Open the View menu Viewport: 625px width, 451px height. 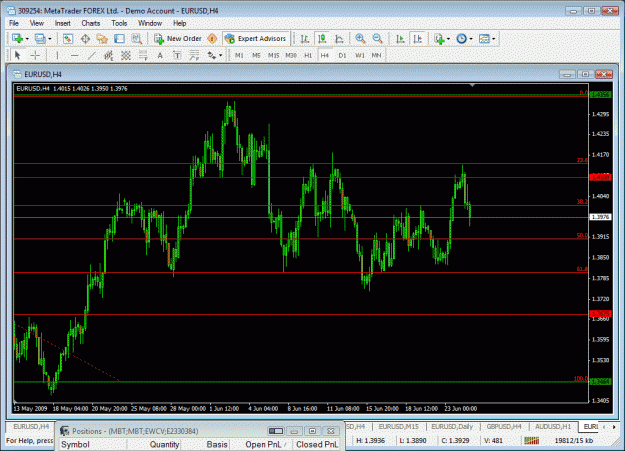click(x=37, y=23)
